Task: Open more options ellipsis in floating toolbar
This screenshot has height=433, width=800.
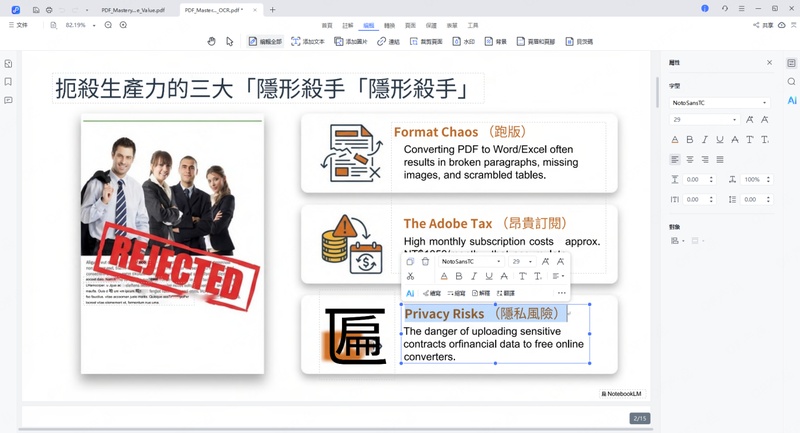Action: tap(561, 293)
